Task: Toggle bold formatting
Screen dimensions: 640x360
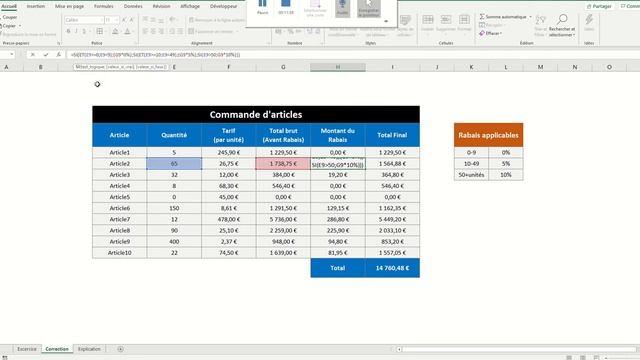Action: (x=68, y=31)
